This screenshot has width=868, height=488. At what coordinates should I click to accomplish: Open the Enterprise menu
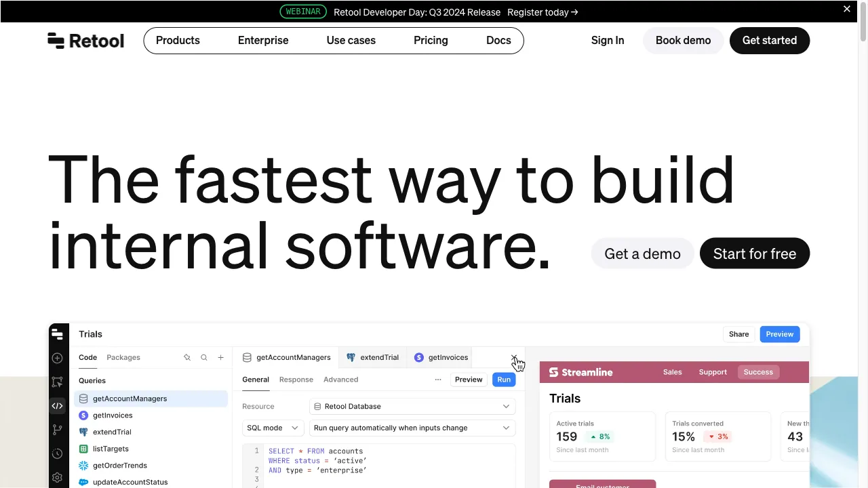pyautogui.click(x=263, y=41)
